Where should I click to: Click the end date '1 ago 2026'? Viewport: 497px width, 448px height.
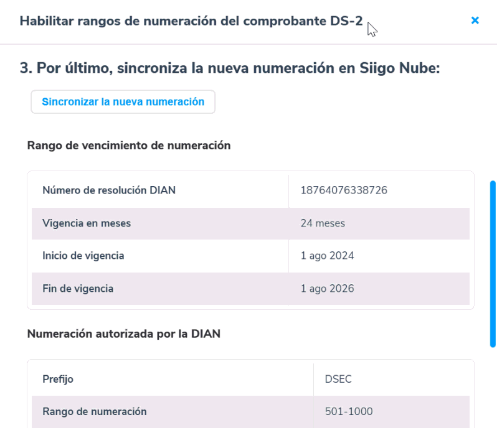point(327,289)
